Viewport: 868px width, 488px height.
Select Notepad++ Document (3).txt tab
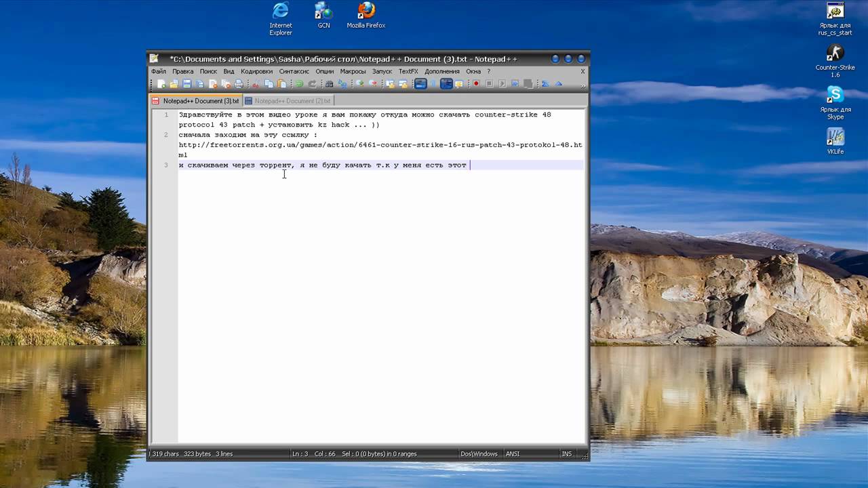(196, 101)
